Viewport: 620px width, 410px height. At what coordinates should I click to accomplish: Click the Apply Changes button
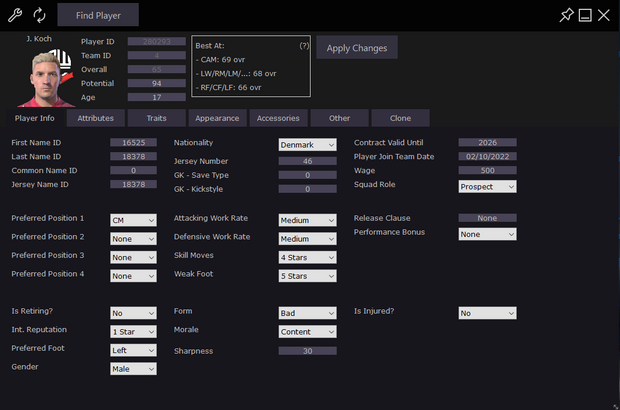[357, 48]
